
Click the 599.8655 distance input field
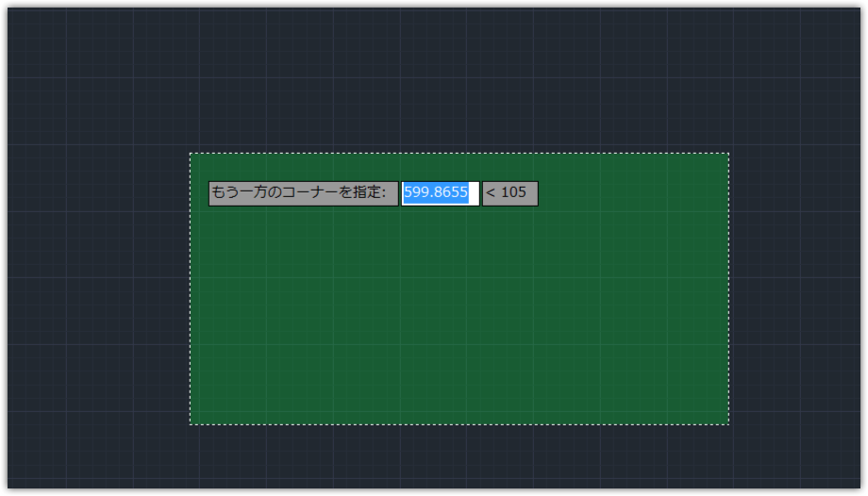coord(440,193)
